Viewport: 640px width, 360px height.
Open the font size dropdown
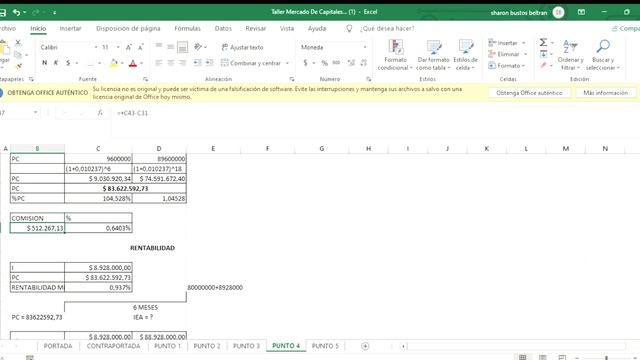click(118, 47)
